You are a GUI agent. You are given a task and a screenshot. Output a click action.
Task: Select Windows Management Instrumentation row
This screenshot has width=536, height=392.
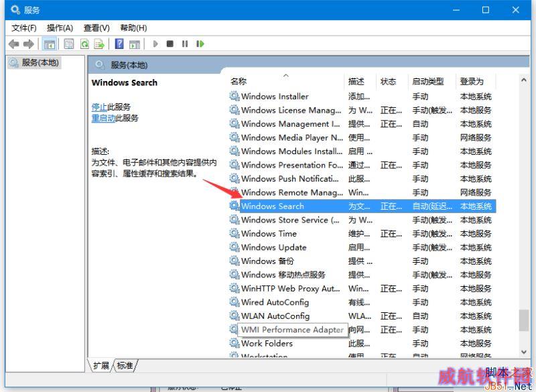point(361,124)
